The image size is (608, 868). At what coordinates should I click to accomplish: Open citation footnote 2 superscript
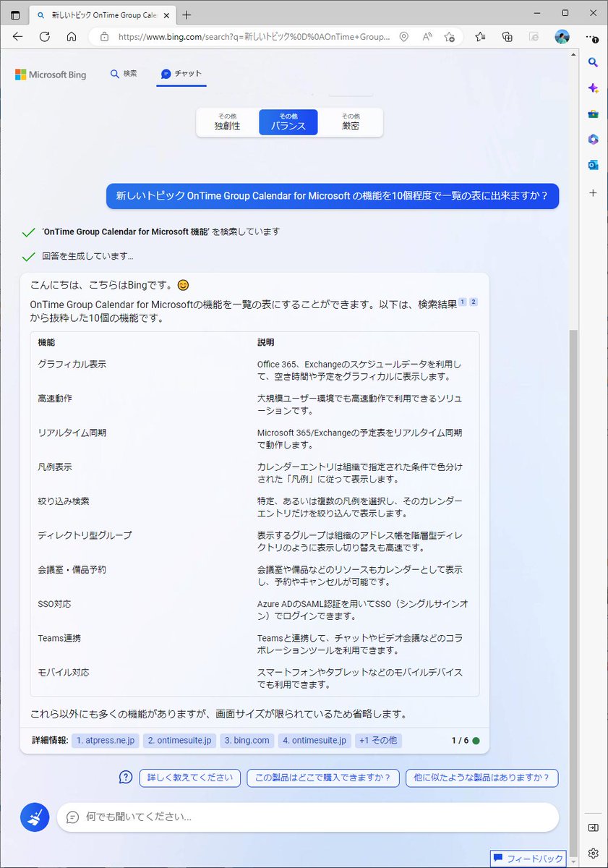(474, 302)
